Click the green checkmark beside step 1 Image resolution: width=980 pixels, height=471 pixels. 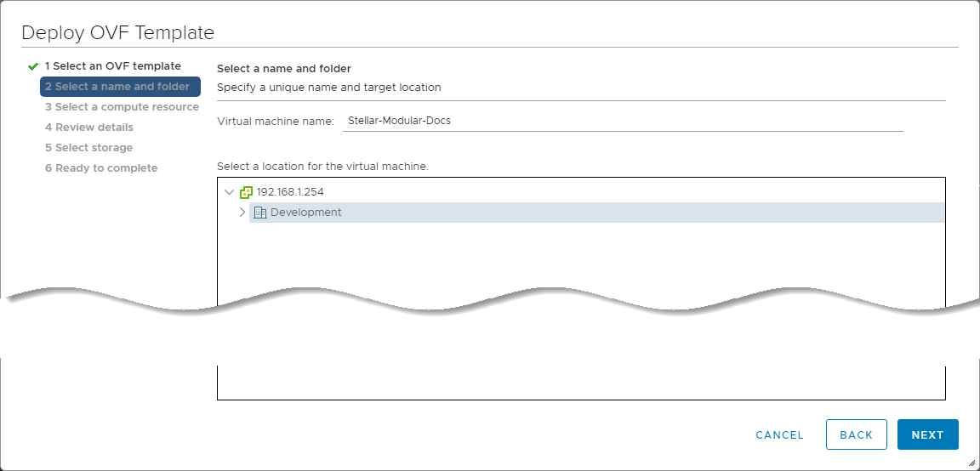33,66
